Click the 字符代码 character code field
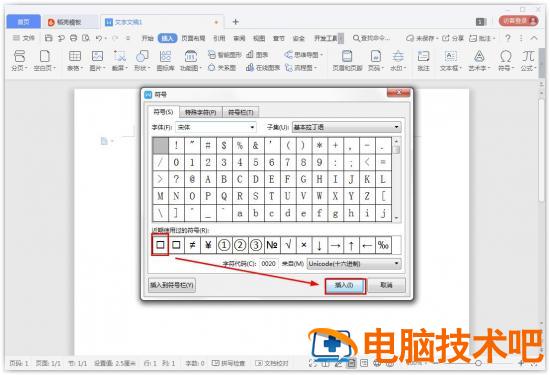Screen dimensions: 550x375 coord(268,263)
